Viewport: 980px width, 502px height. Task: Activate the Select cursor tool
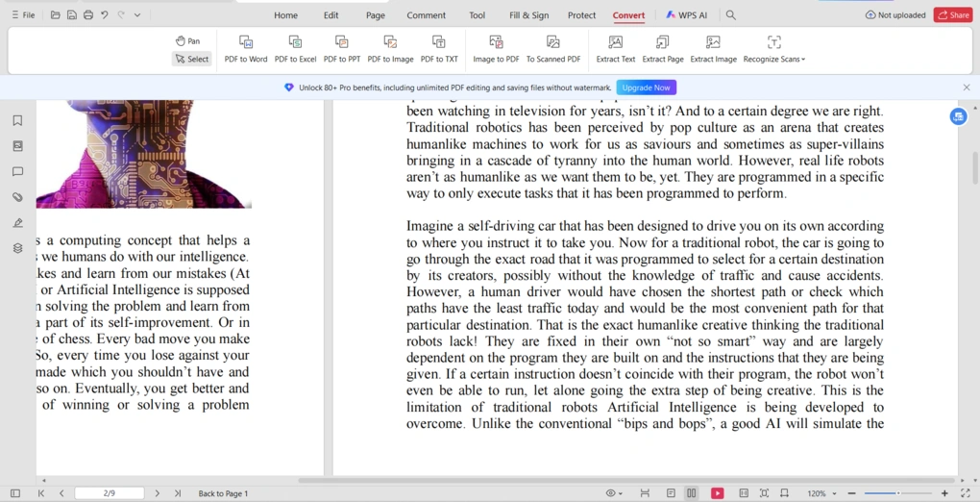tap(192, 59)
